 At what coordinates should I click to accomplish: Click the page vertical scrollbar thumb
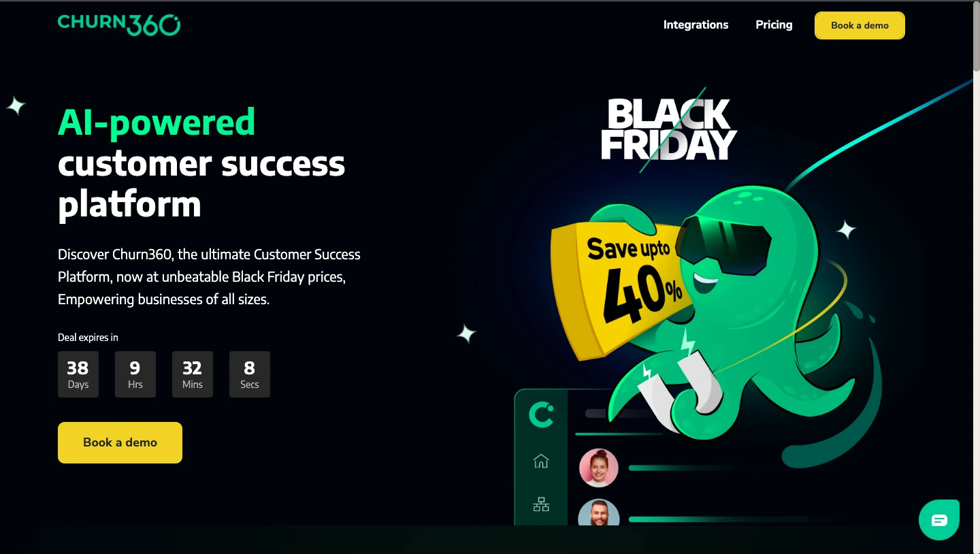click(x=976, y=36)
